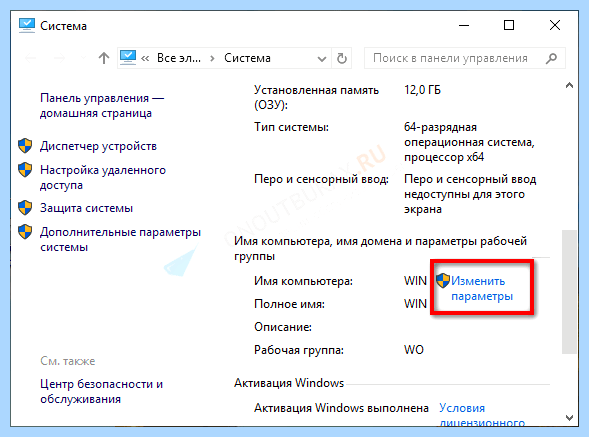Expand the double-chevron breadcrumb overflow
589x437 pixels.
[145, 59]
